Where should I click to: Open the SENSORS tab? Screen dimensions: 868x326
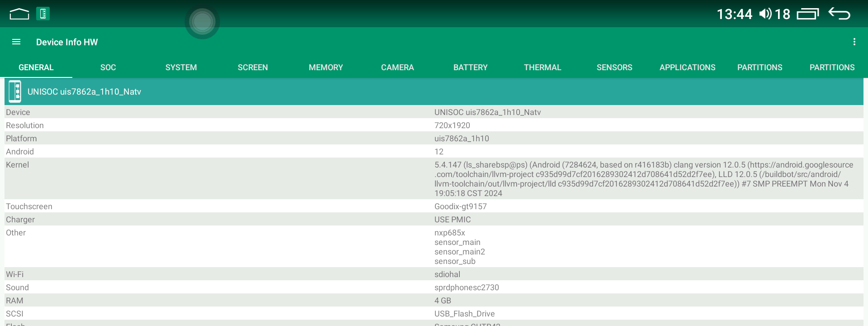click(614, 67)
